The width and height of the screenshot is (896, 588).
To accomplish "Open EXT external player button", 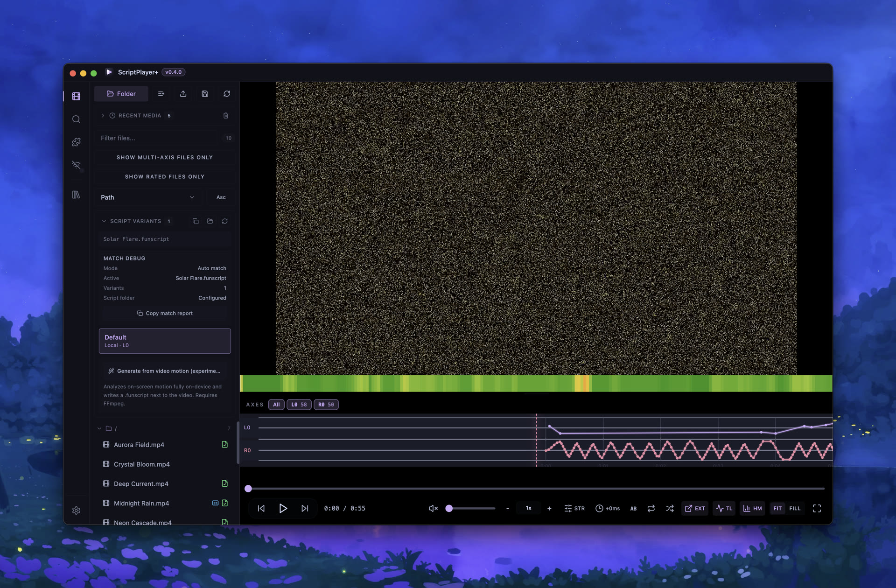I will coord(695,508).
